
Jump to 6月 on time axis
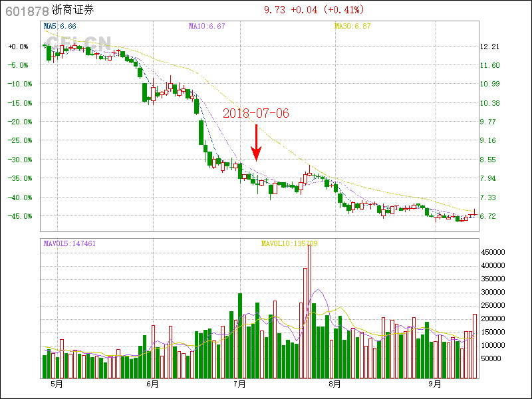click(152, 384)
